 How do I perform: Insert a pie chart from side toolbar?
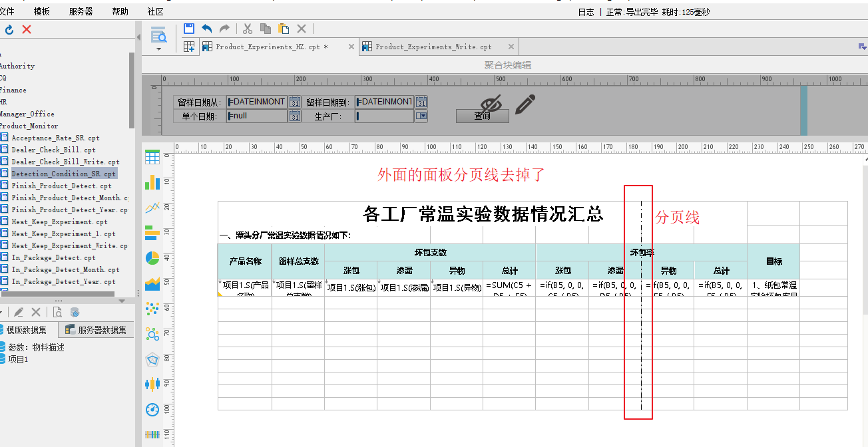152,258
